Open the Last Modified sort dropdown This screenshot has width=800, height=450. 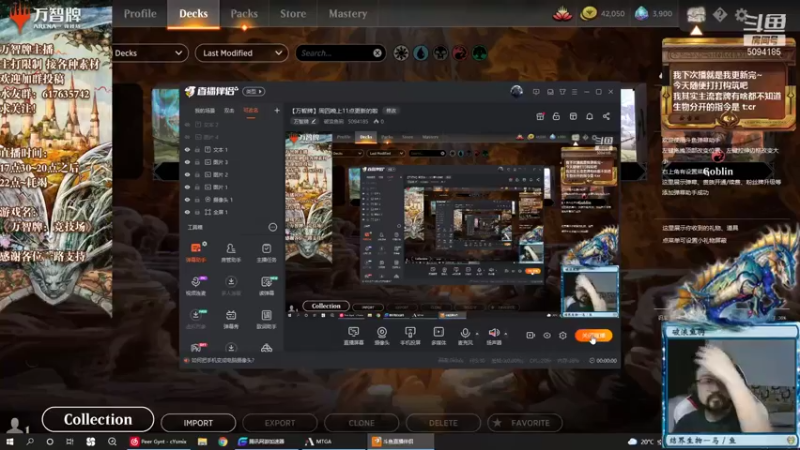(241, 53)
